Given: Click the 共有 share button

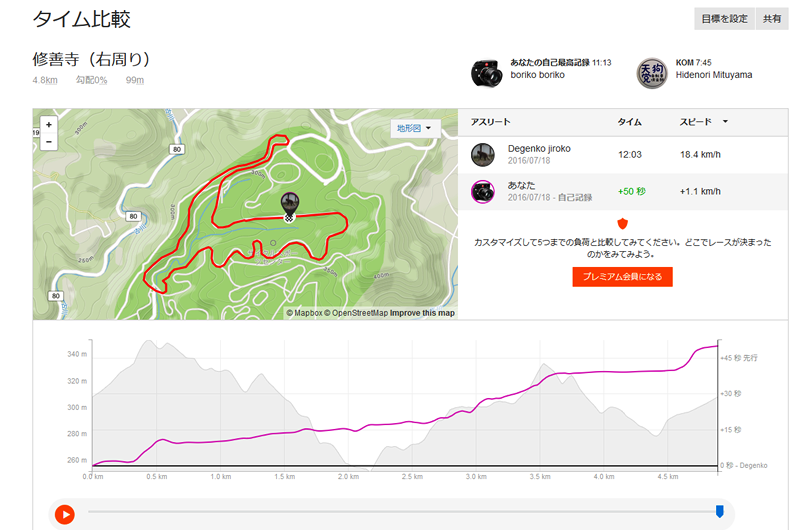Looking at the screenshot, I should 772,19.
